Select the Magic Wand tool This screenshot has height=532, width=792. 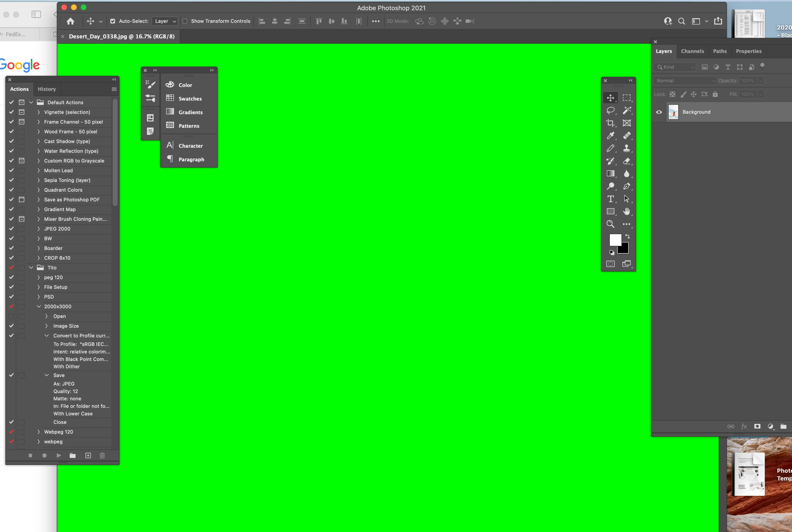(626, 111)
